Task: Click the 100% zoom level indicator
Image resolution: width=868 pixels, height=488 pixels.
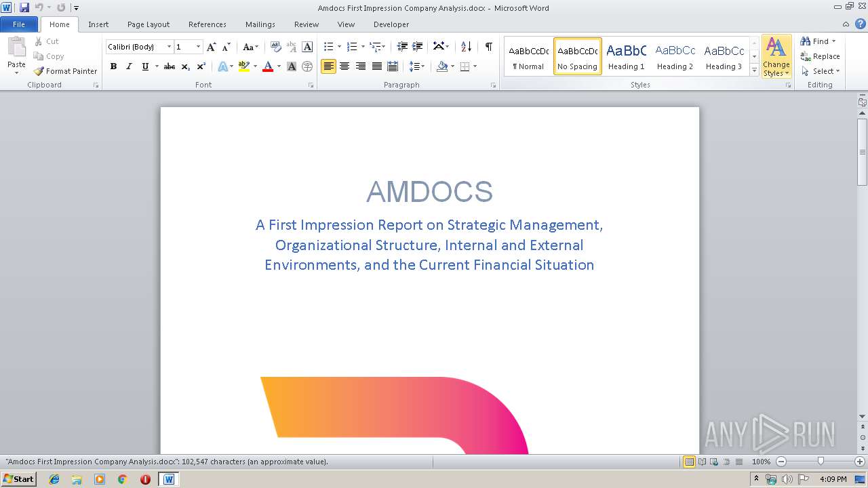Action: [x=762, y=462]
